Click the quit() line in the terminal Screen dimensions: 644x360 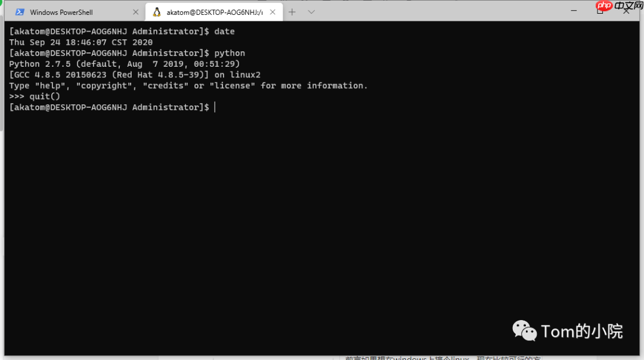click(34, 96)
